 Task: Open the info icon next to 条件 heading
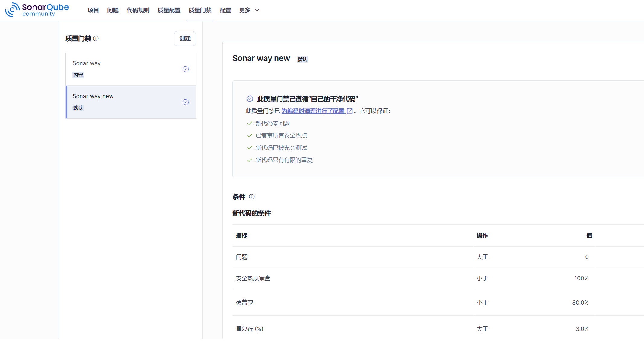252,197
